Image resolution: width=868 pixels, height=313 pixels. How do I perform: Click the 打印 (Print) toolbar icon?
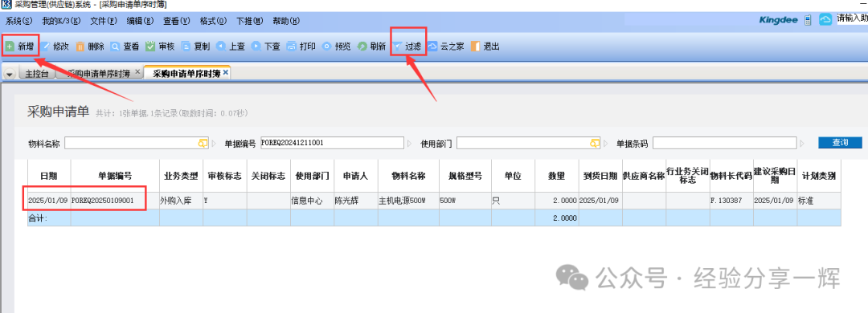point(291,47)
